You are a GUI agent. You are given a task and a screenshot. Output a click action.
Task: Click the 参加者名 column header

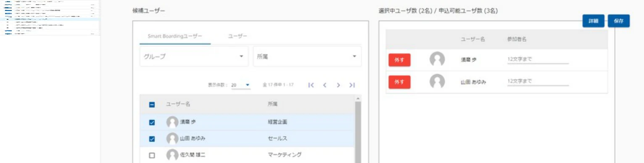[x=517, y=39]
